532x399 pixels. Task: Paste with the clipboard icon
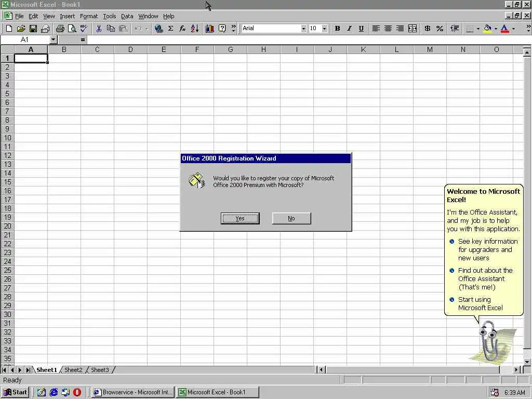(x=123, y=29)
